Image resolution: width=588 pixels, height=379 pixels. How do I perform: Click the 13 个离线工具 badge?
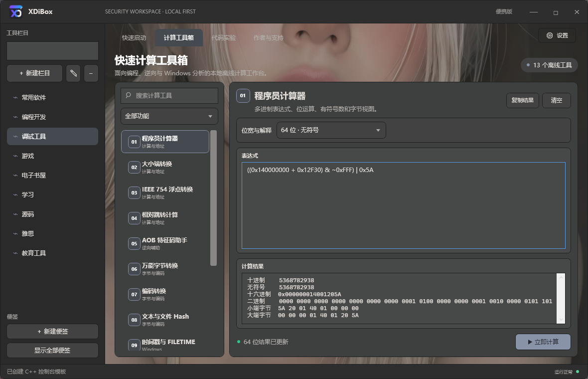549,65
